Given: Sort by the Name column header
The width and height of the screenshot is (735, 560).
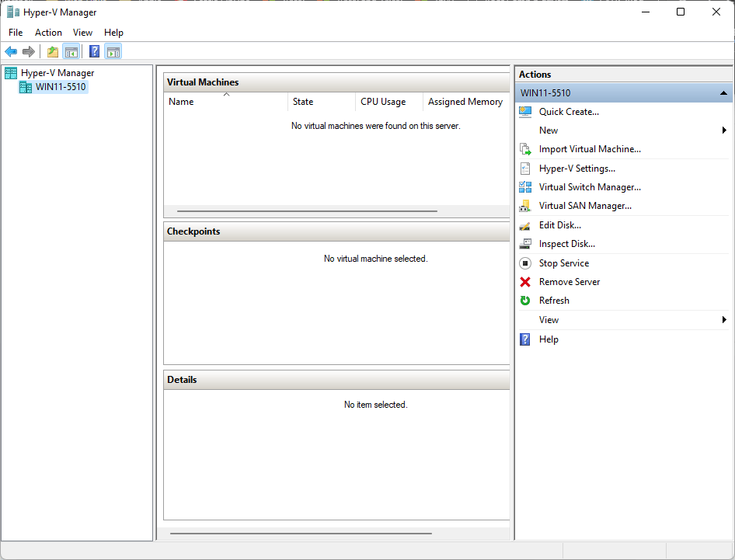Looking at the screenshot, I should 225,102.
